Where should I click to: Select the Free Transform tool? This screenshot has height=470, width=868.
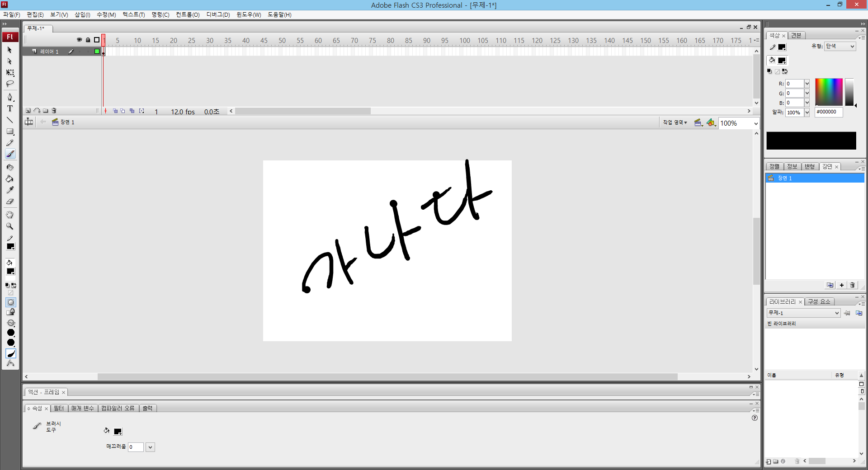coord(10,72)
